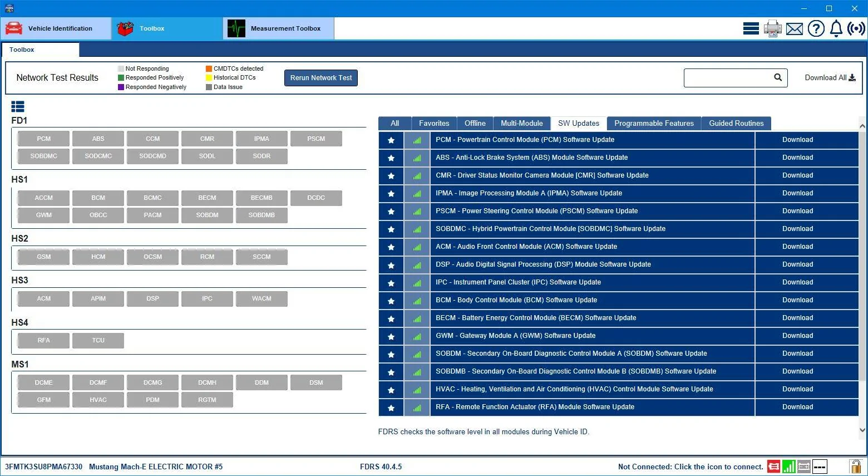Click the signal icon on the GWM row
Image resolution: width=868 pixels, height=476 pixels.
[417, 336]
